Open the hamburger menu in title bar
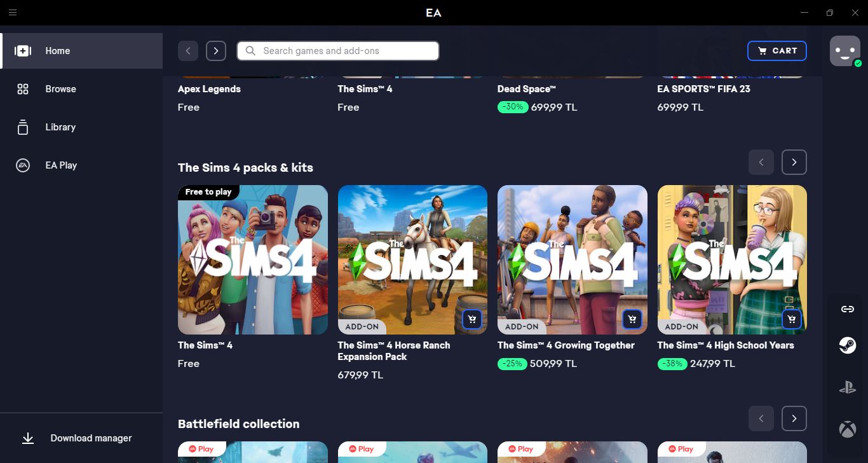This screenshot has height=463, width=868. pyautogui.click(x=13, y=12)
